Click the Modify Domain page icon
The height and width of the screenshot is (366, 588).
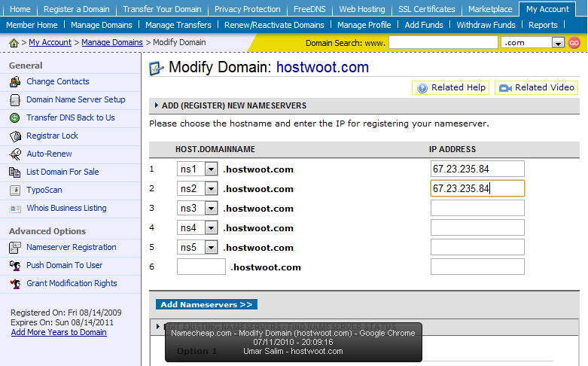click(157, 69)
